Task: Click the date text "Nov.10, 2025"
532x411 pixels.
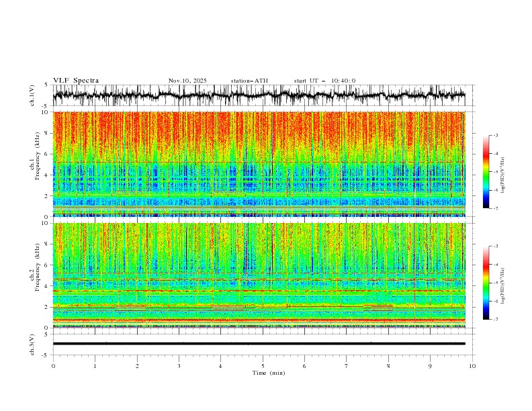Action: click(x=187, y=81)
